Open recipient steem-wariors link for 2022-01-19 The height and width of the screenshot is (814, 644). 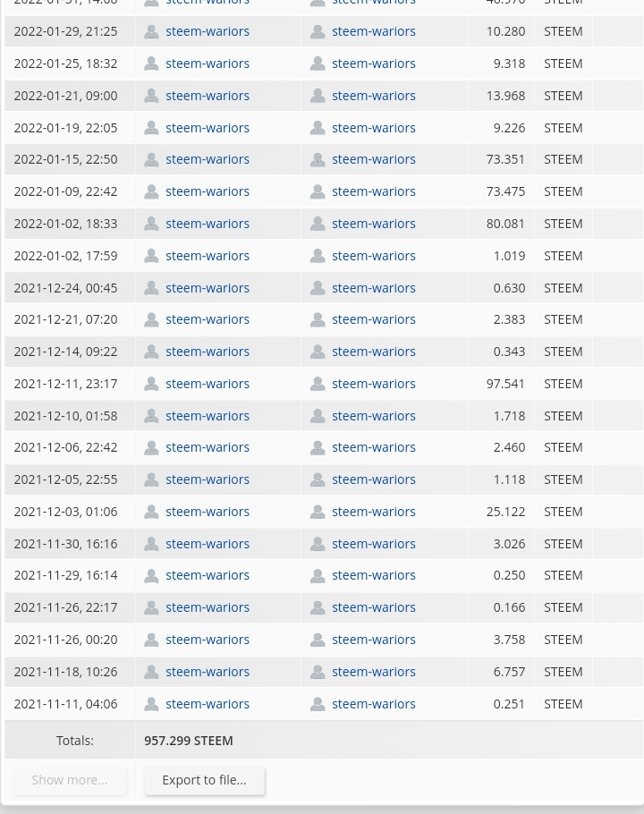click(374, 128)
